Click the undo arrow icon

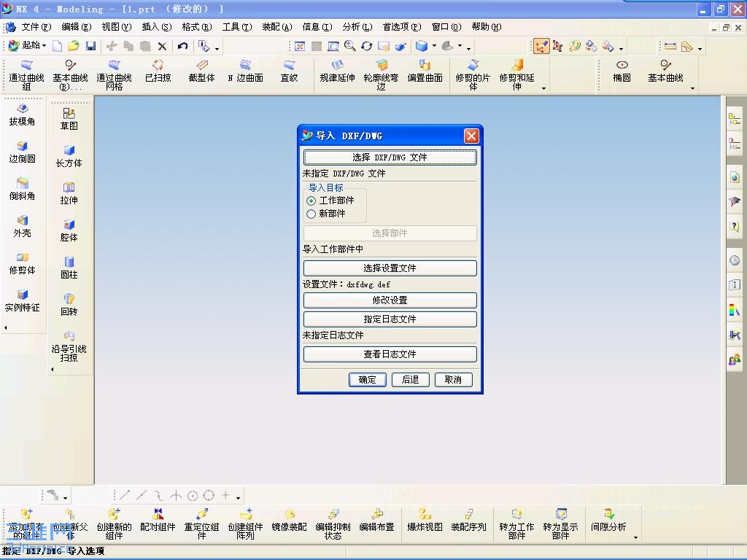[182, 46]
